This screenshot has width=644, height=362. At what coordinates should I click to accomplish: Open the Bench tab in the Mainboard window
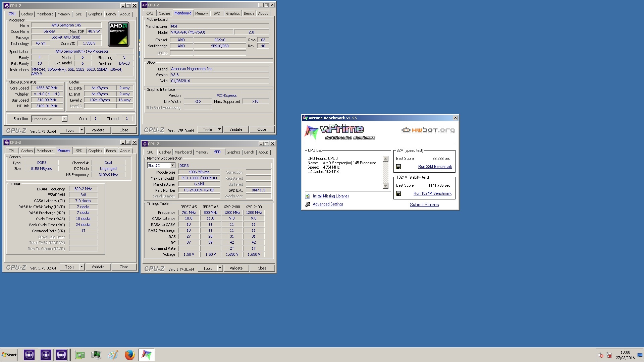[249, 13]
